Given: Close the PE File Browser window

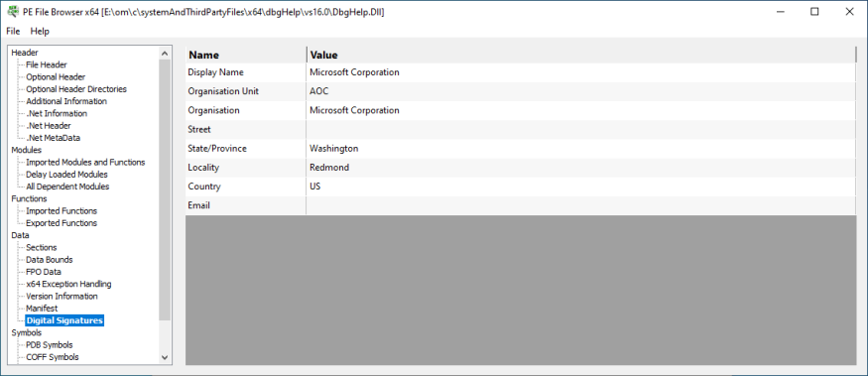Looking at the screenshot, I should [849, 12].
